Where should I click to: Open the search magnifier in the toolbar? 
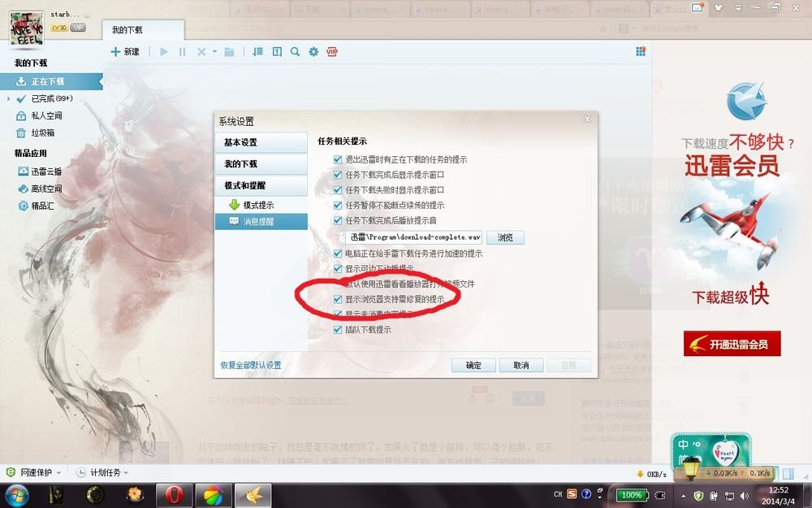point(296,52)
